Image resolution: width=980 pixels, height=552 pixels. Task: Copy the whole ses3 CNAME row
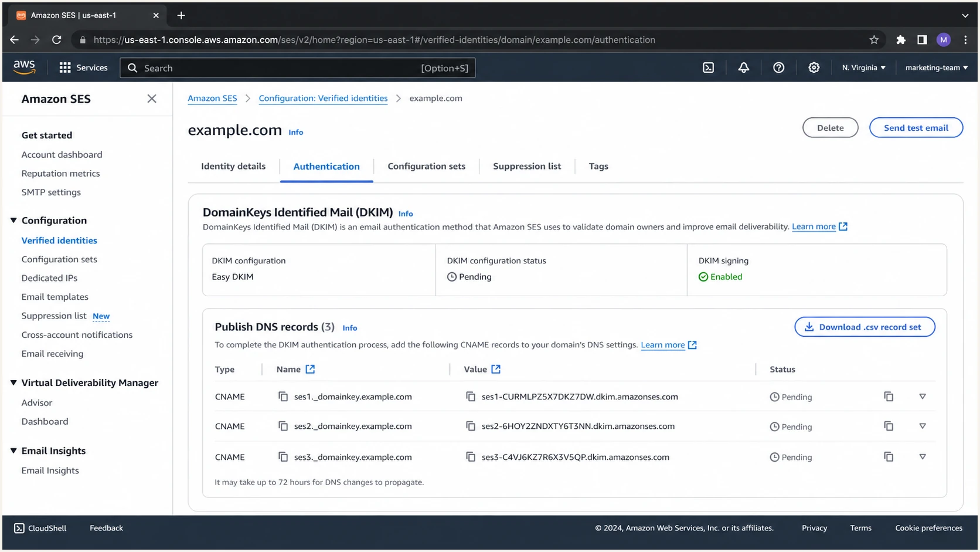[889, 456]
